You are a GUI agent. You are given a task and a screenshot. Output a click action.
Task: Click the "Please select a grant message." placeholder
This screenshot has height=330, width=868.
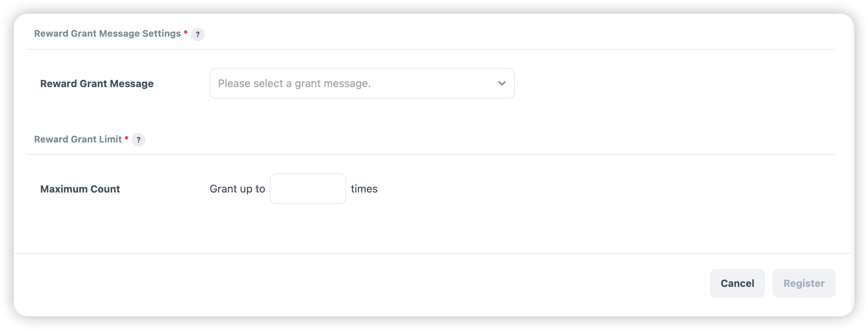(x=294, y=83)
